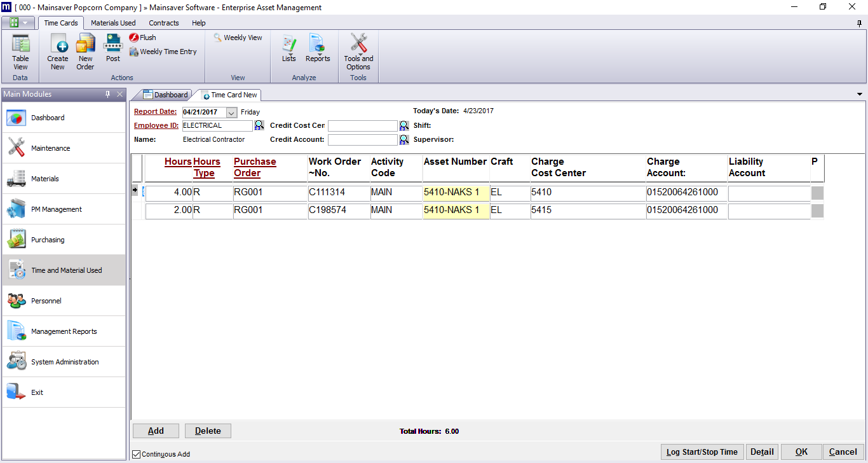Select the Weekly View option
The height and width of the screenshot is (463, 868).
[238, 38]
